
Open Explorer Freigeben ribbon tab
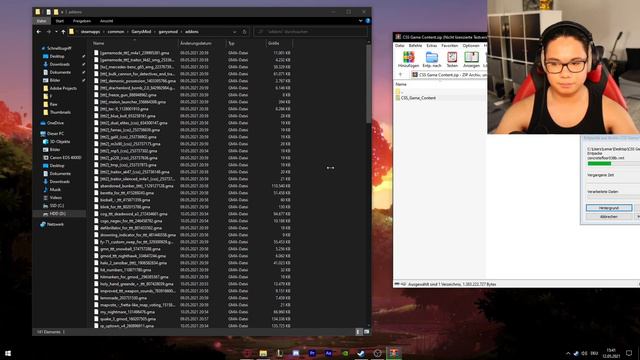coord(82,21)
